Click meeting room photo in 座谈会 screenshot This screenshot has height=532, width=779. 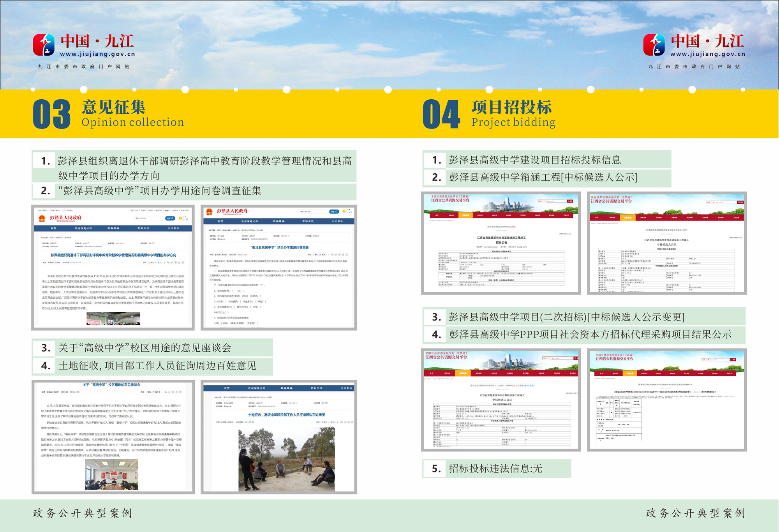pyautogui.click(x=112, y=474)
